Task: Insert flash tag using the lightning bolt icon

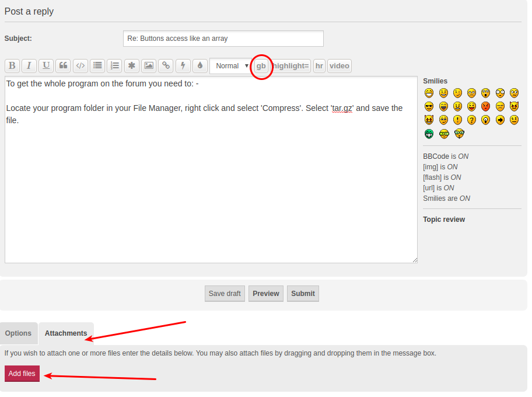Action: (183, 65)
